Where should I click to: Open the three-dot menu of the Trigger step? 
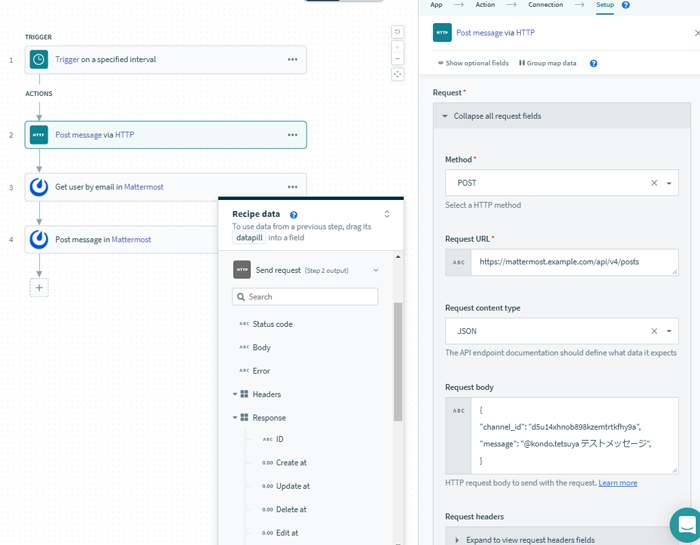pos(292,59)
